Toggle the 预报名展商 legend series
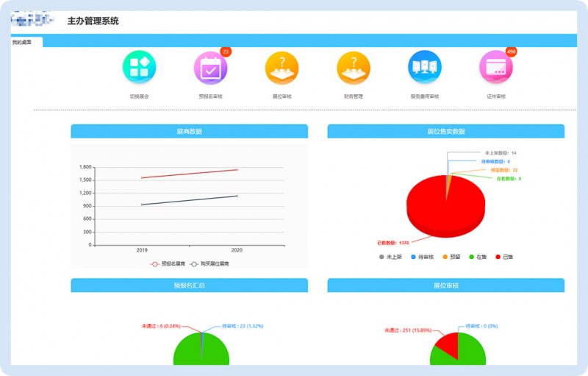588x376 pixels. click(x=168, y=264)
